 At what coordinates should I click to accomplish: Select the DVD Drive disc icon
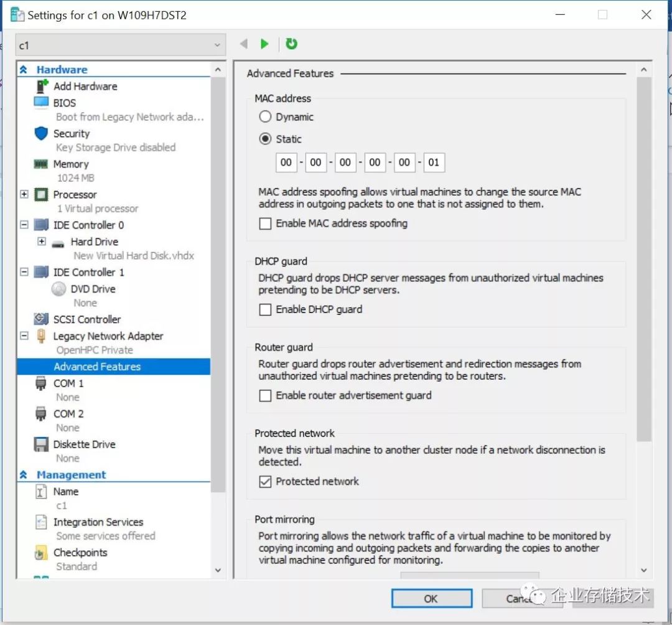coord(58,289)
